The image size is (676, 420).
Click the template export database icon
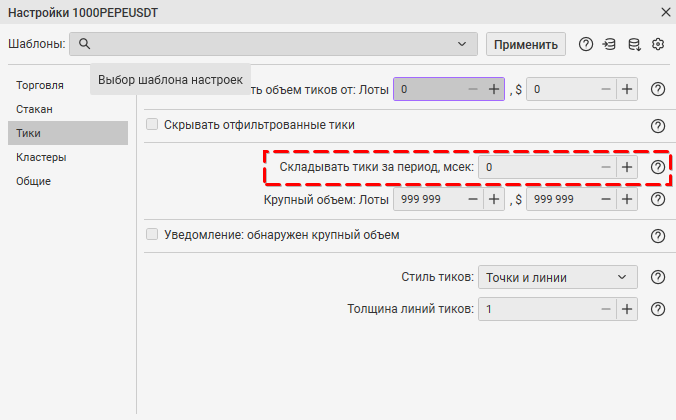pos(633,44)
